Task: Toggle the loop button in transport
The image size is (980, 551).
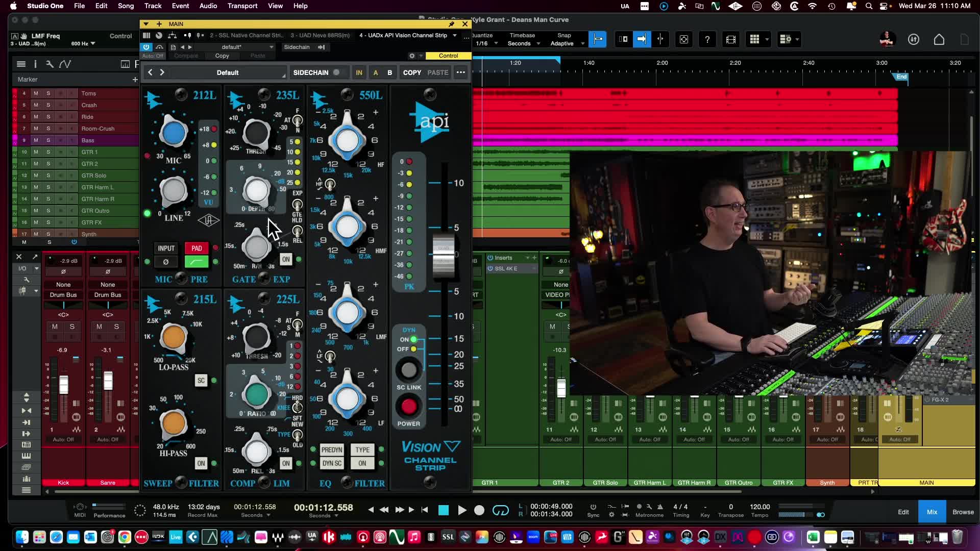Action: pos(500,510)
